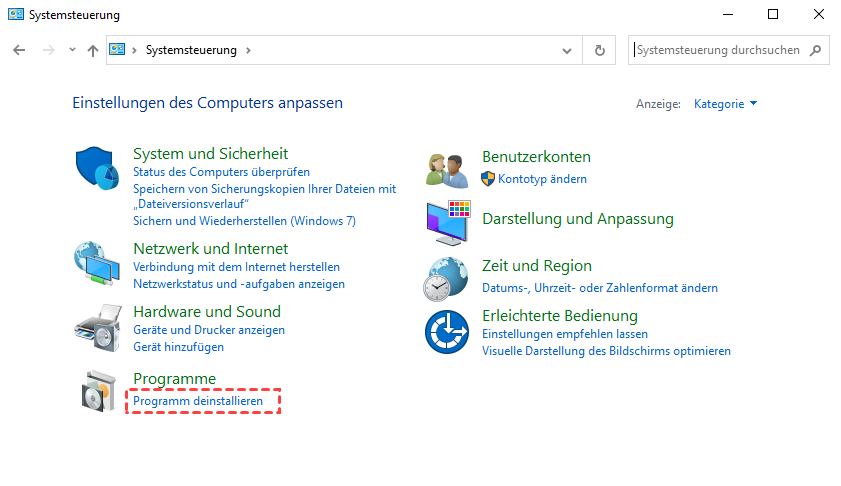
Task: Go up one folder level arrow
Action: coord(93,50)
